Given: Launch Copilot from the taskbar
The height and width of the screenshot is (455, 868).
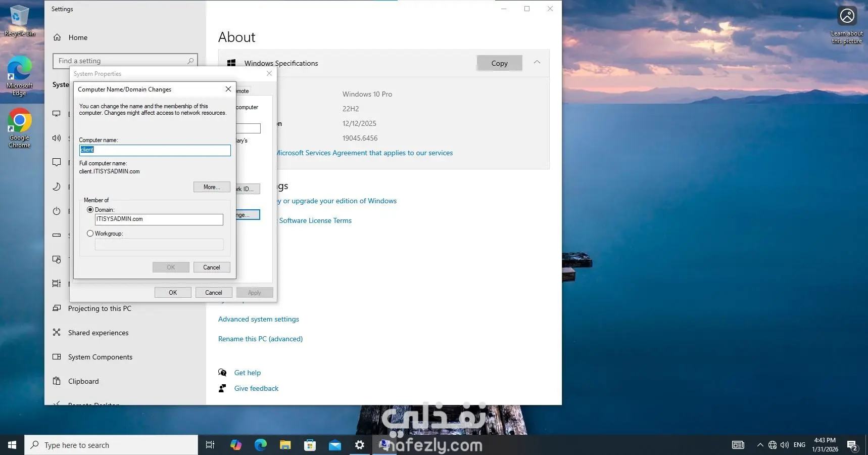Looking at the screenshot, I should click(x=236, y=445).
